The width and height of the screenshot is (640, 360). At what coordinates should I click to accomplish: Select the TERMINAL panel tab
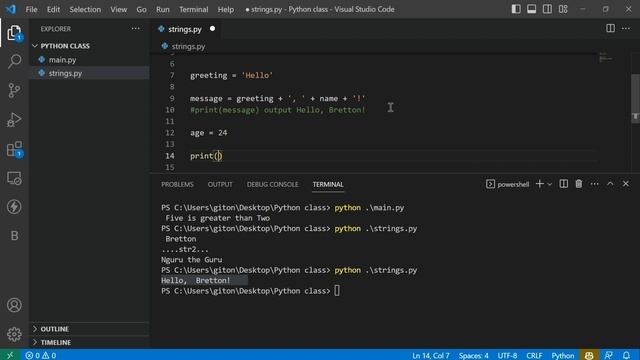coord(328,184)
